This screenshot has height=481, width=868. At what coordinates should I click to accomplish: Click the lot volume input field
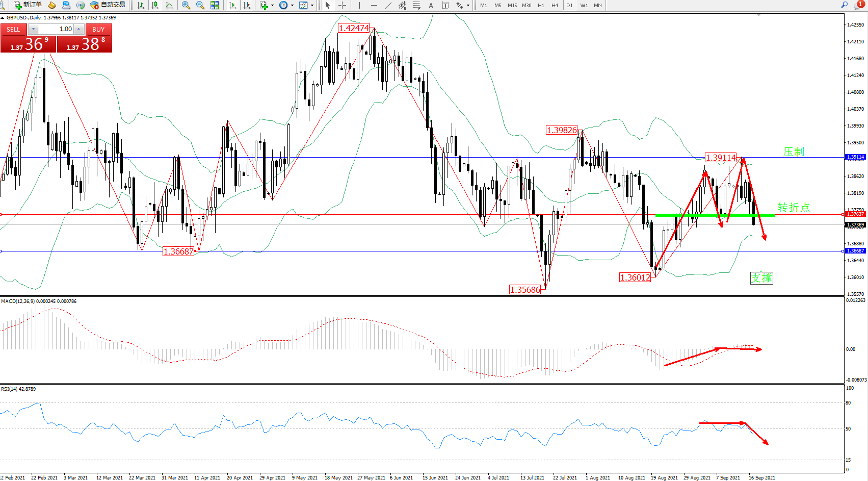(x=56, y=29)
